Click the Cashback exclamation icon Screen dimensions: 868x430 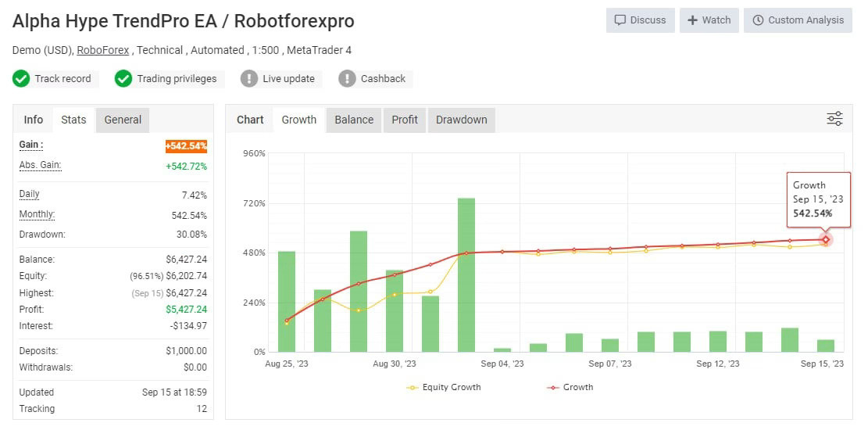point(347,79)
